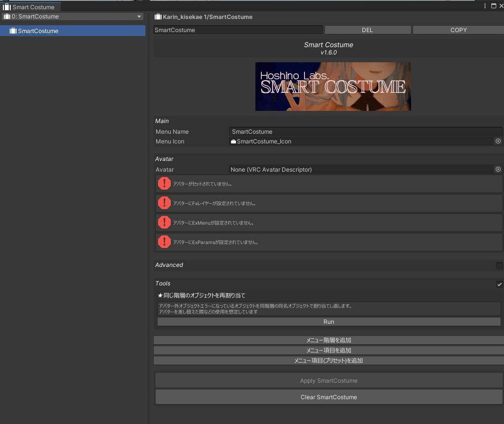The image size is (504, 424).
Task: Click the Avatar None (VRC Avatar Descriptor) field
Action: [361, 170]
